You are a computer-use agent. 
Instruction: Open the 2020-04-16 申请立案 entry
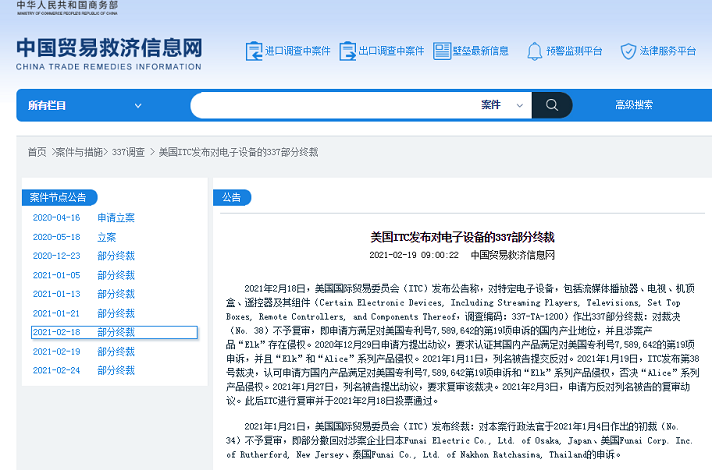tap(84, 218)
